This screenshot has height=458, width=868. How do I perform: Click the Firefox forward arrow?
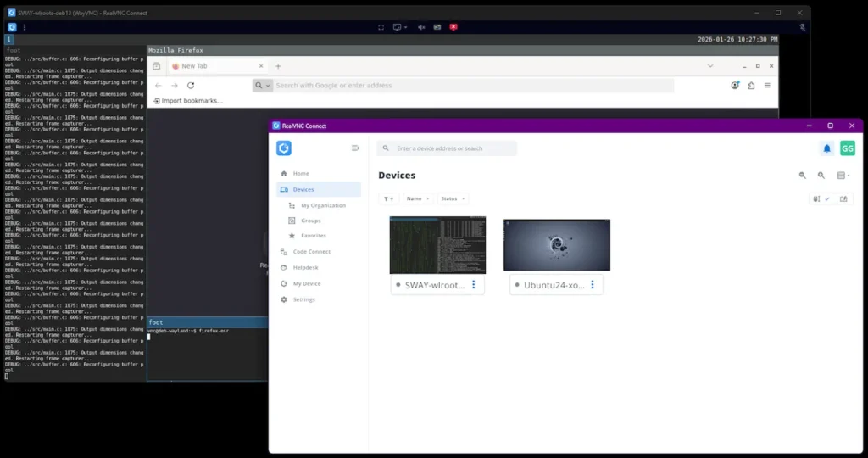tap(175, 86)
